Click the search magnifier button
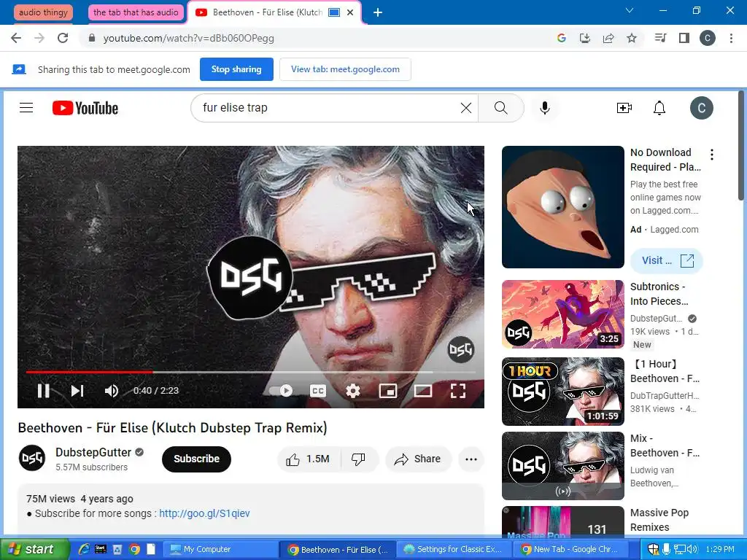 pos(500,108)
